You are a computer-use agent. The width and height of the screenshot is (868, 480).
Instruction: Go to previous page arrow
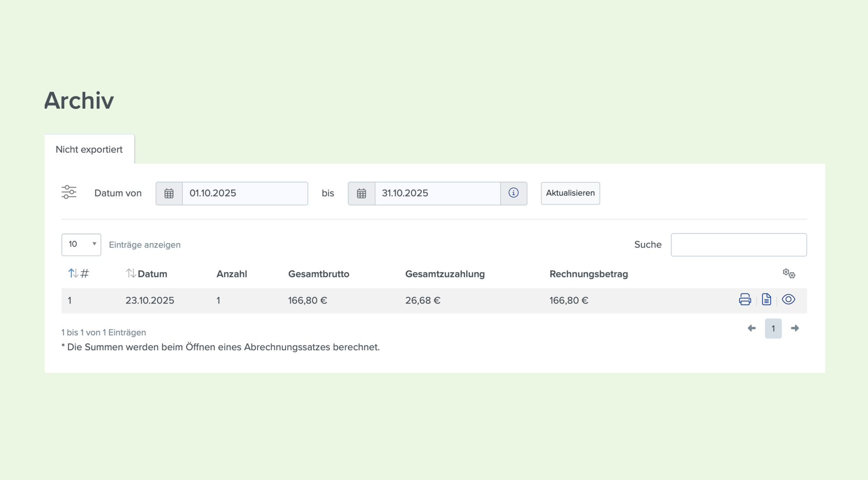(x=751, y=328)
